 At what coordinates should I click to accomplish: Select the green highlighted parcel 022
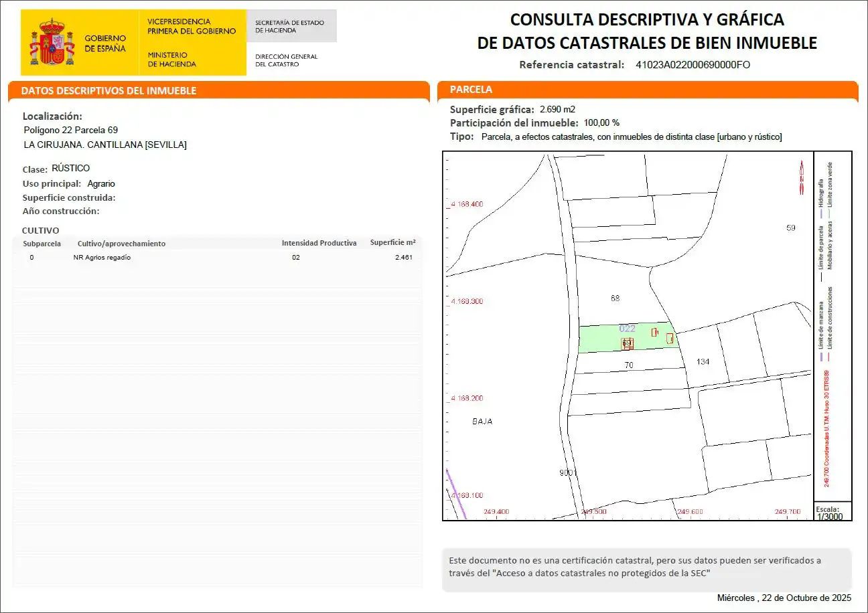click(x=628, y=339)
